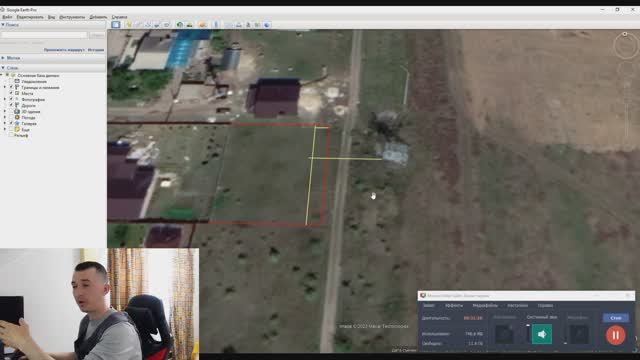Screen dimensions: 640x360
Task: Select the Add Path tool
Action: (147, 25)
